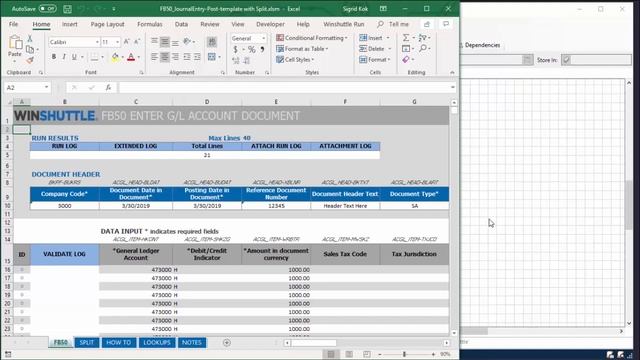Toggle the Store In checkbox
The image size is (640, 360).
[x=566, y=60]
